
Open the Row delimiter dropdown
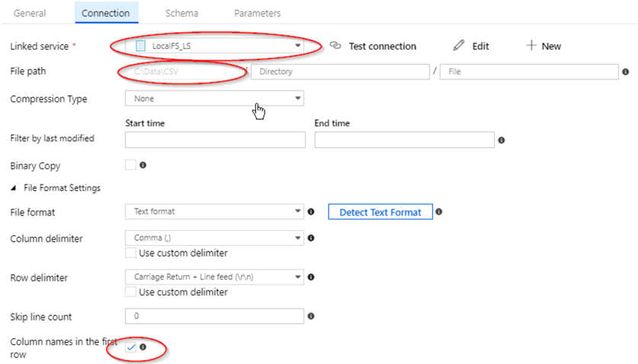213,277
